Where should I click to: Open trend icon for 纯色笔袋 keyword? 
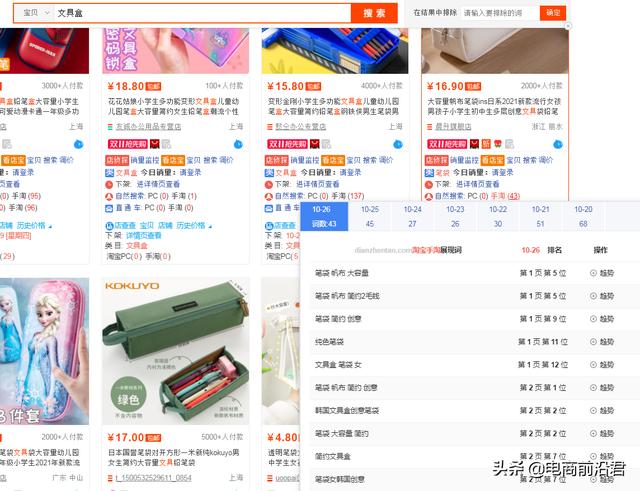pyautogui.click(x=602, y=342)
